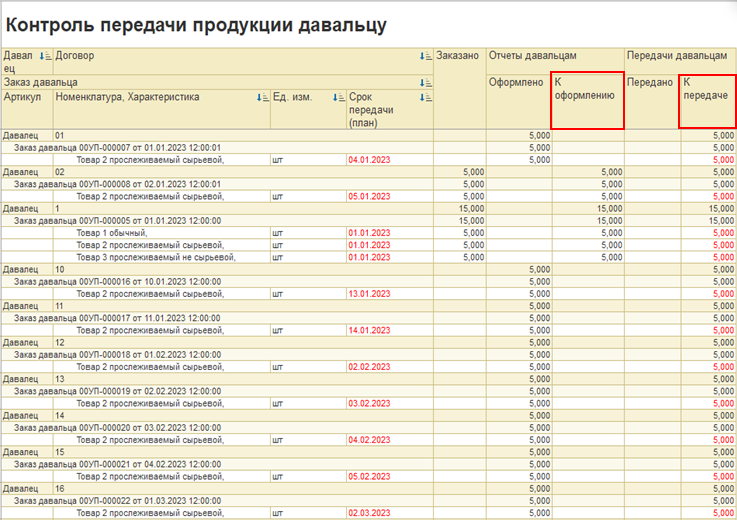
Task: Click the date 05.01.2023
Action: pos(369,197)
